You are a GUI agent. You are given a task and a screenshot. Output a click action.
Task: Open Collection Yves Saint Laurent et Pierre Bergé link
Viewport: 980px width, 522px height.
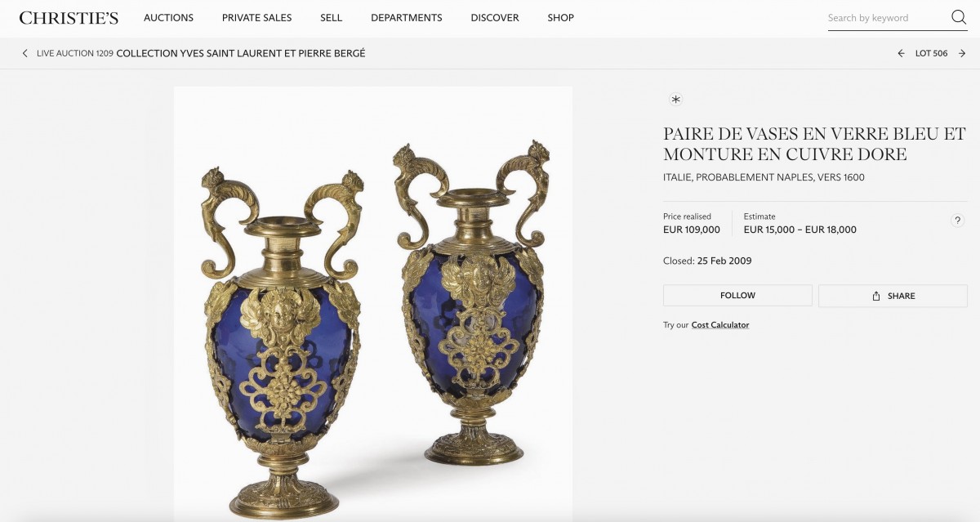(241, 53)
